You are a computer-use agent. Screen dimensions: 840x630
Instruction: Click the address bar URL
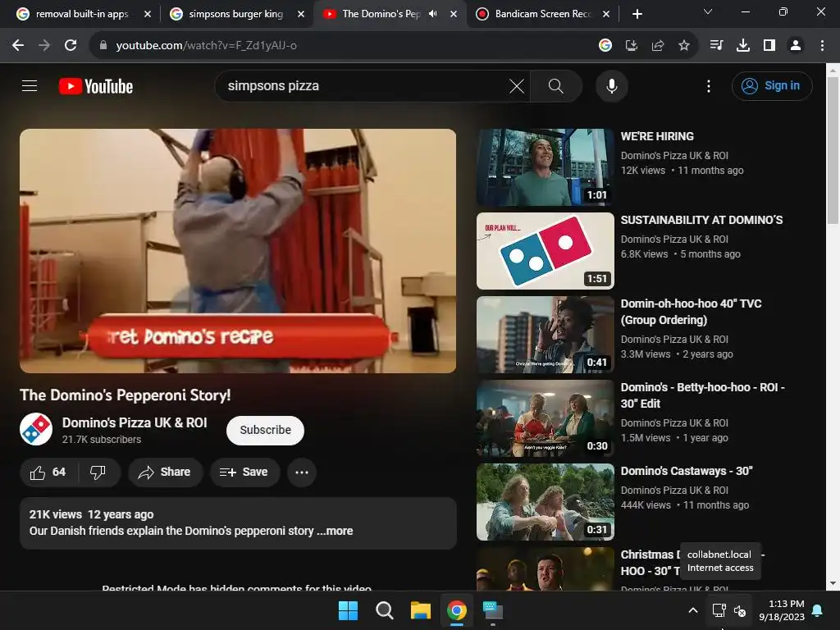pyautogui.click(x=206, y=46)
